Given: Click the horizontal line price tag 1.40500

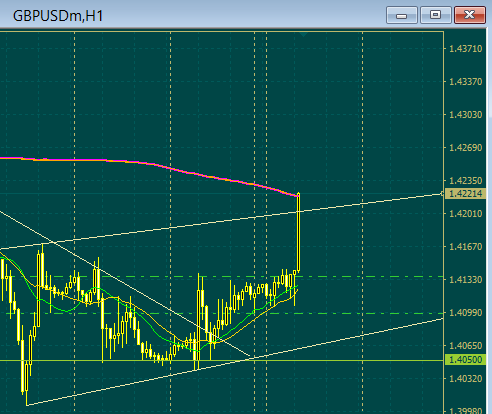Looking at the screenshot, I should pyautogui.click(x=465, y=360).
